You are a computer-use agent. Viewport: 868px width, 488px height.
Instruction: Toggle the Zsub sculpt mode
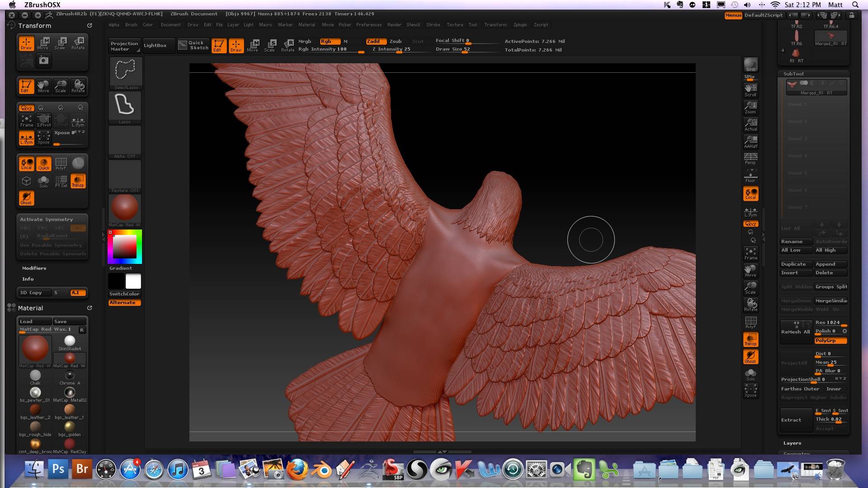396,41
